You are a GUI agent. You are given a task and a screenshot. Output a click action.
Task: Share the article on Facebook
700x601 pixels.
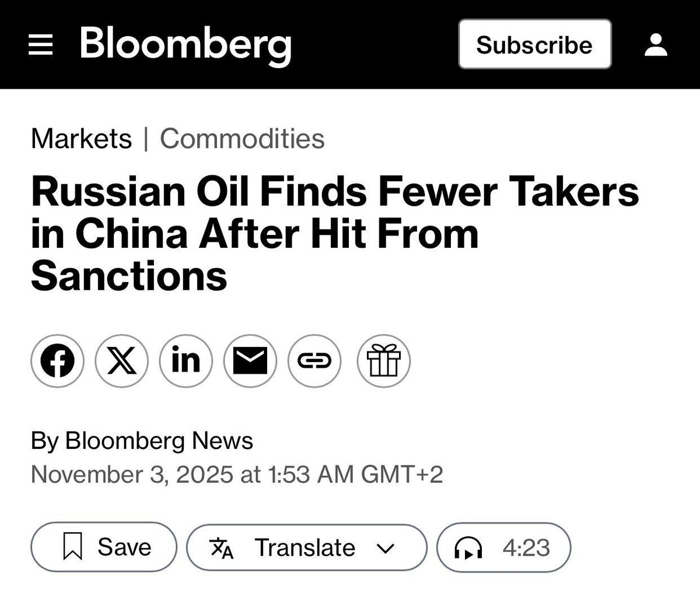(x=57, y=361)
